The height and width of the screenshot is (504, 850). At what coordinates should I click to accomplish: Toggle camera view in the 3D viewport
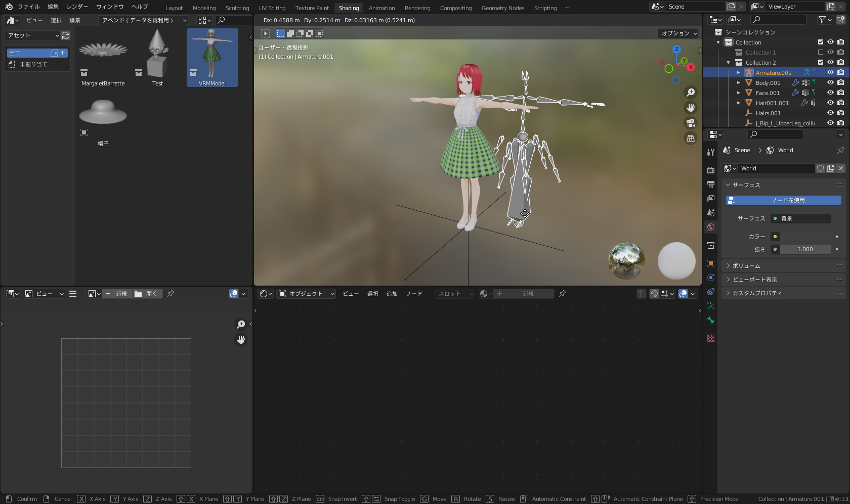(x=691, y=123)
